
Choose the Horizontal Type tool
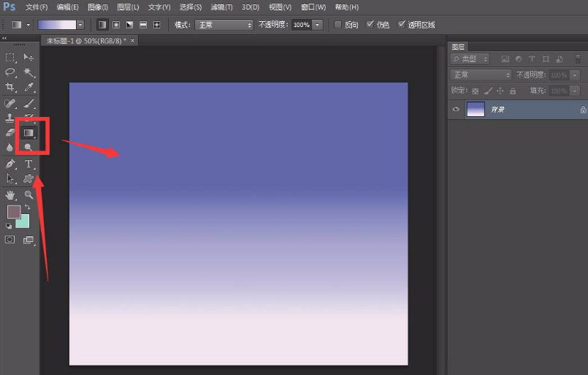click(29, 164)
